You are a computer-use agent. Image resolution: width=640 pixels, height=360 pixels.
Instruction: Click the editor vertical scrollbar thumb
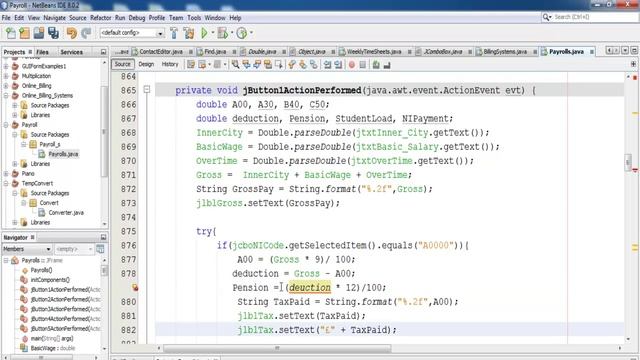628,162
